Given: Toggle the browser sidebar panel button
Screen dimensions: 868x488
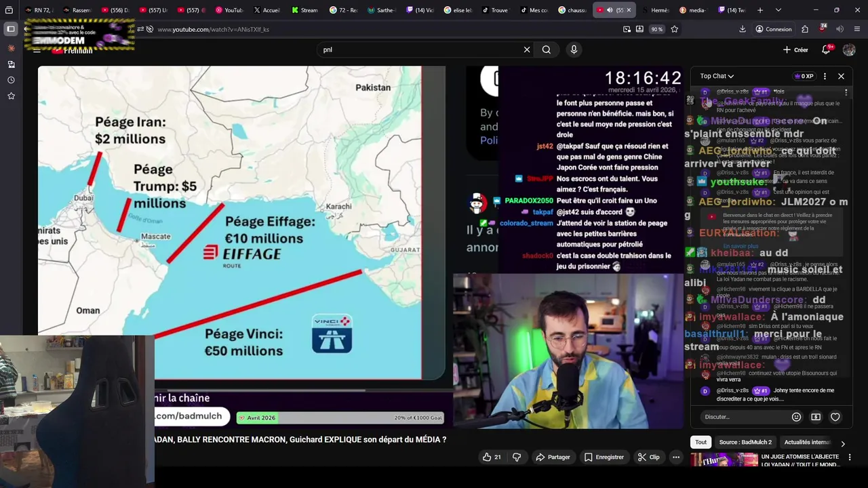Looking at the screenshot, I should point(11,29).
